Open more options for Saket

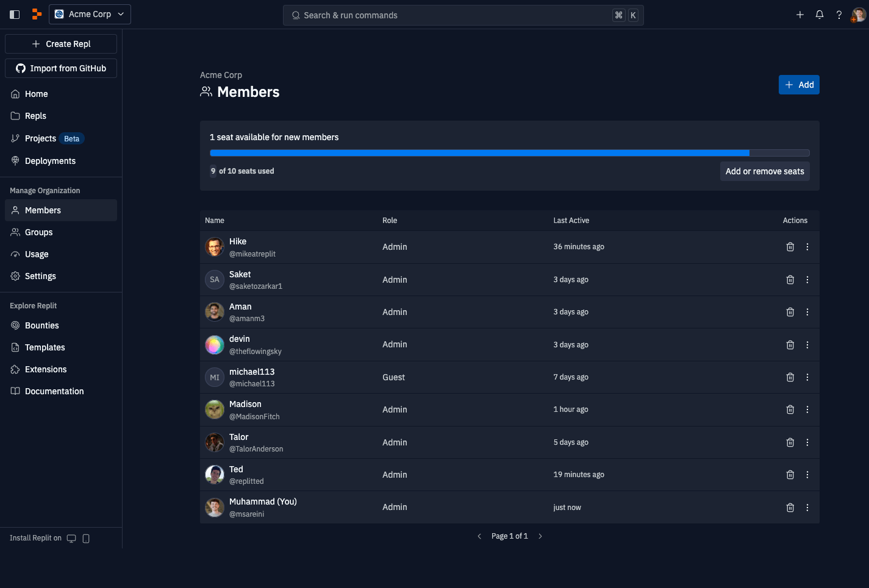coord(807,280)
